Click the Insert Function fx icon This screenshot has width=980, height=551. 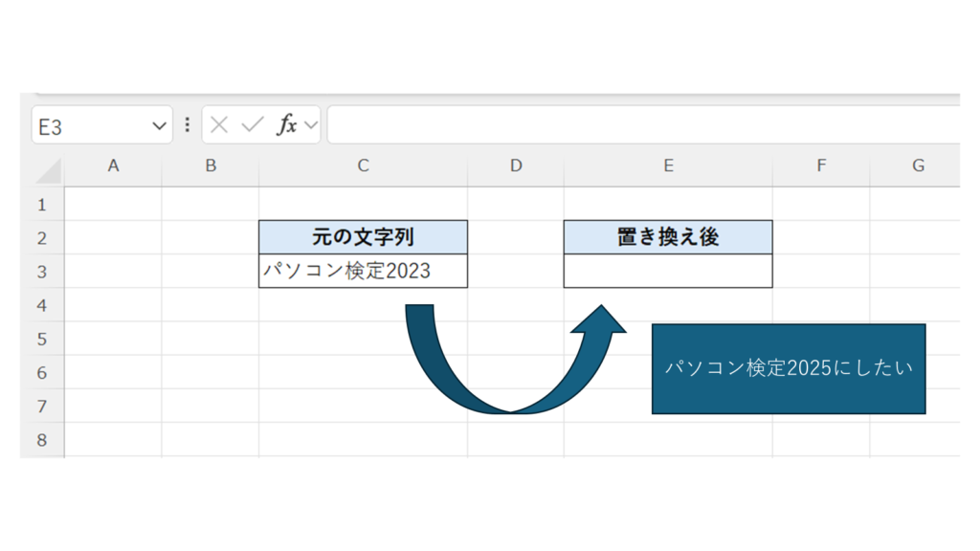286,125
